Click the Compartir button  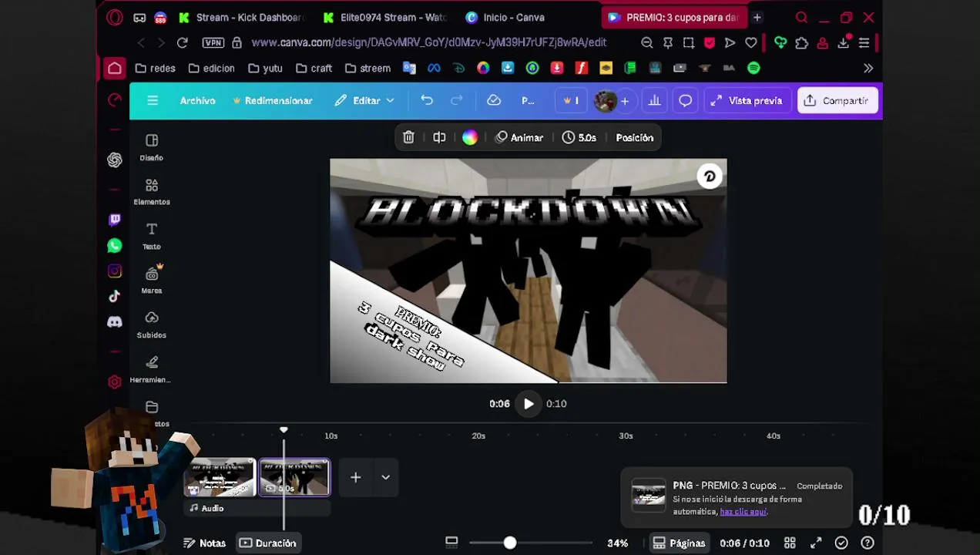point(837,101)
